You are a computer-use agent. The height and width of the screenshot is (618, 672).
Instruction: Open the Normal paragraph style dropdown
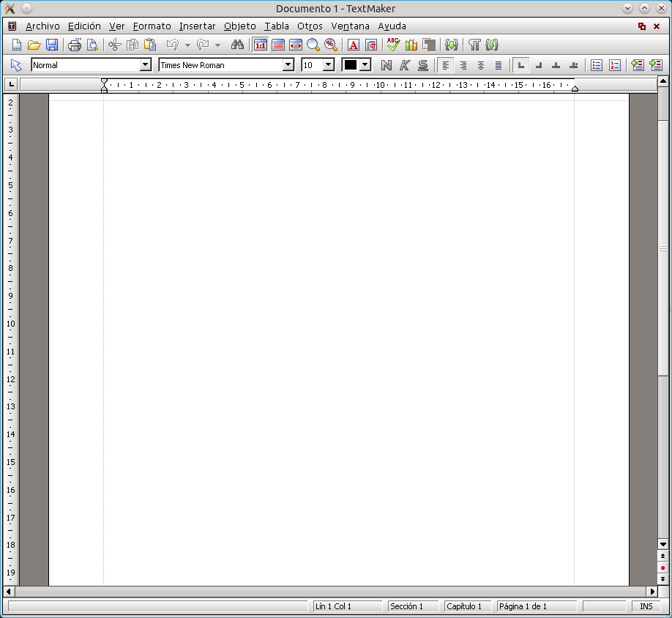click(144, 65)
